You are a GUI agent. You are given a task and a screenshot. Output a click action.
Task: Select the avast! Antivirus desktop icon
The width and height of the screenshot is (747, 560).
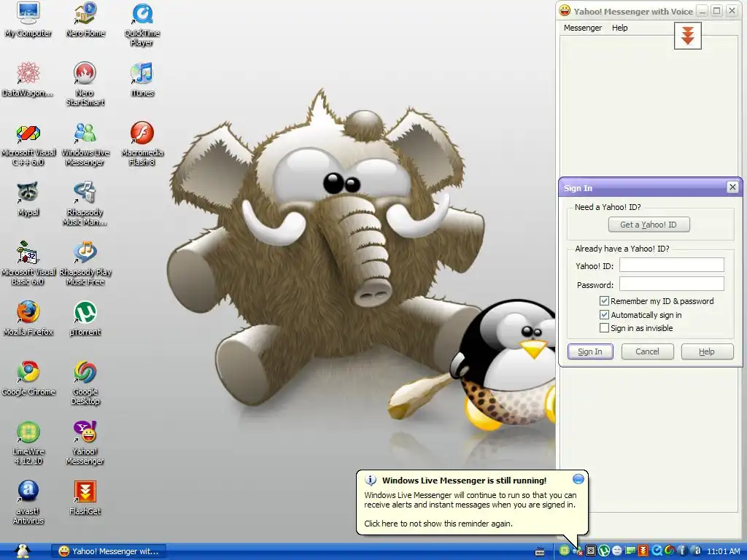[x=28, y=502]
